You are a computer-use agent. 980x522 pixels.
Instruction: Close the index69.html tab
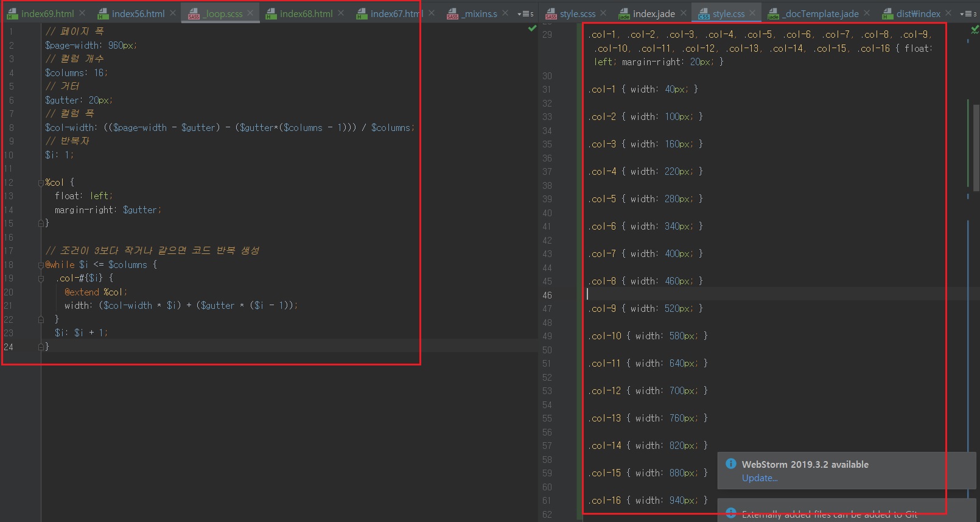[x=83, y=13]
